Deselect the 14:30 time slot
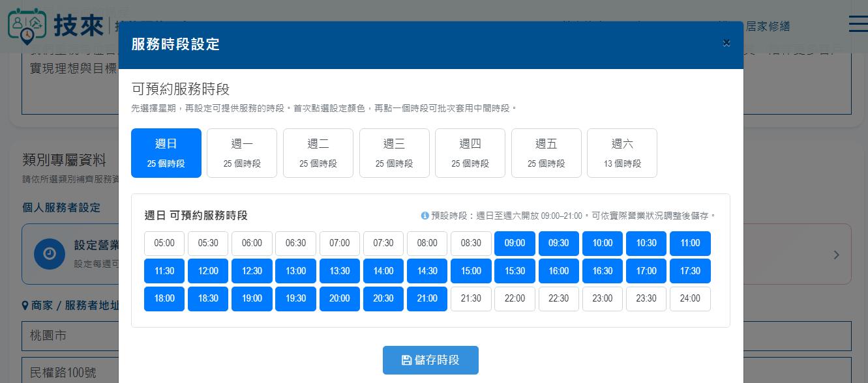 427,271
